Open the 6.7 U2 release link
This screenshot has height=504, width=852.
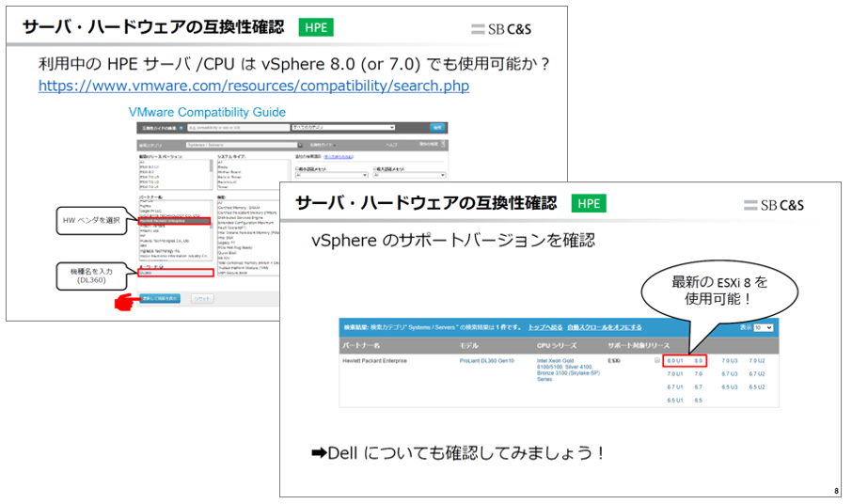[756, 373]
